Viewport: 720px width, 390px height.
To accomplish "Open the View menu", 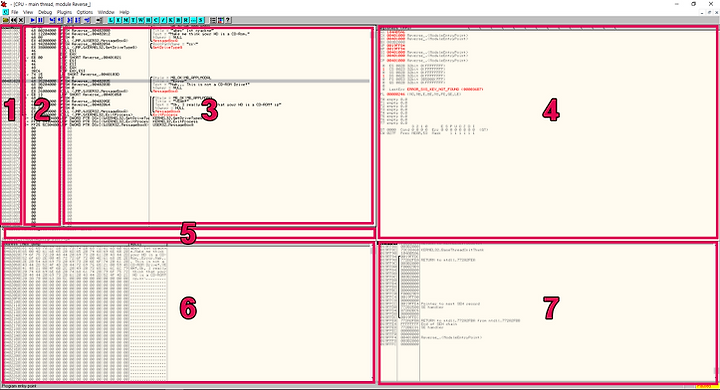I will tap(28, 12).
